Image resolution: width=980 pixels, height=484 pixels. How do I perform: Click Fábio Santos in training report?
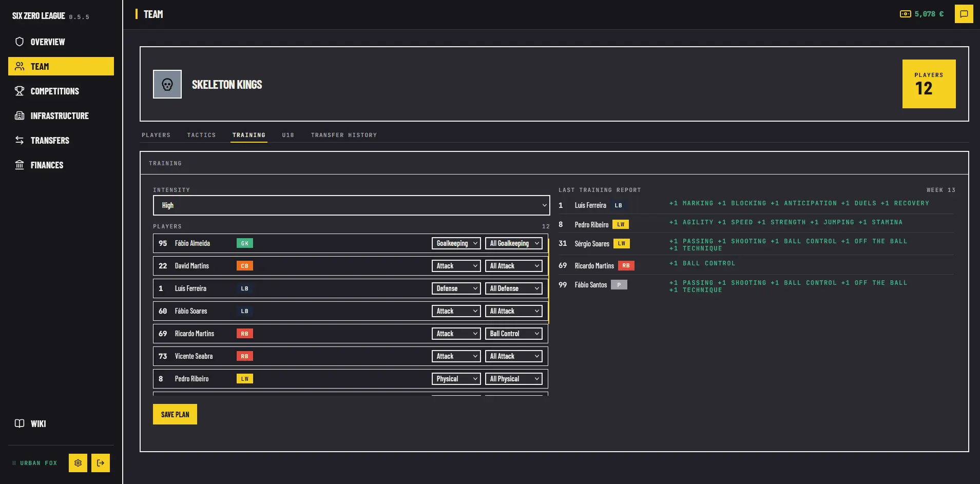tap(591, 285)
